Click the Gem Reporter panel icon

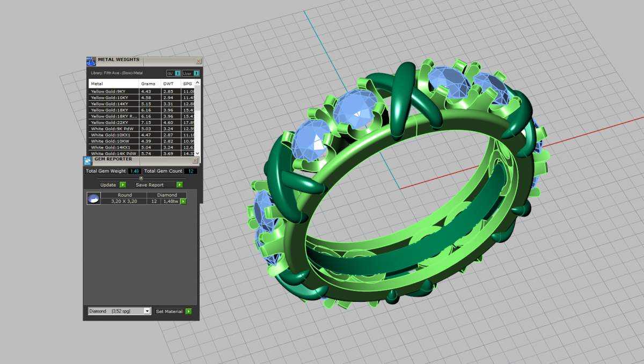(87, 160)
